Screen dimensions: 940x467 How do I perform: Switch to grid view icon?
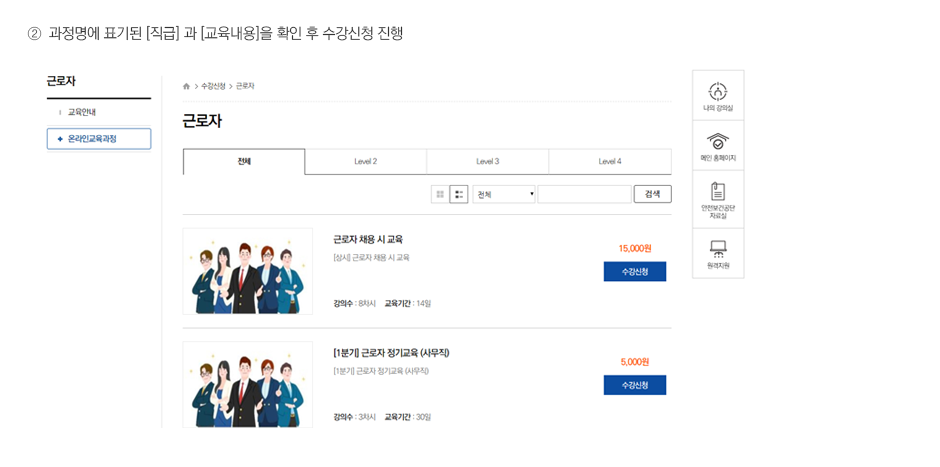click(440, 194)
